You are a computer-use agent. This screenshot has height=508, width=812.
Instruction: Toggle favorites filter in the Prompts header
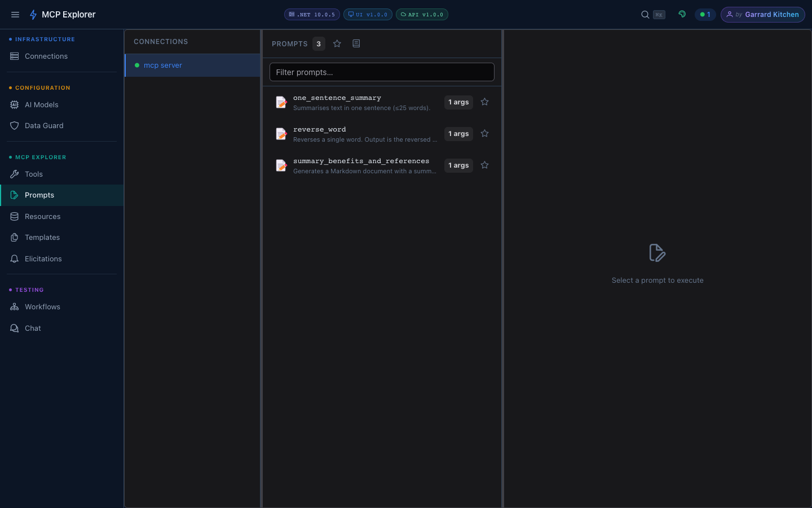[337, 43]
